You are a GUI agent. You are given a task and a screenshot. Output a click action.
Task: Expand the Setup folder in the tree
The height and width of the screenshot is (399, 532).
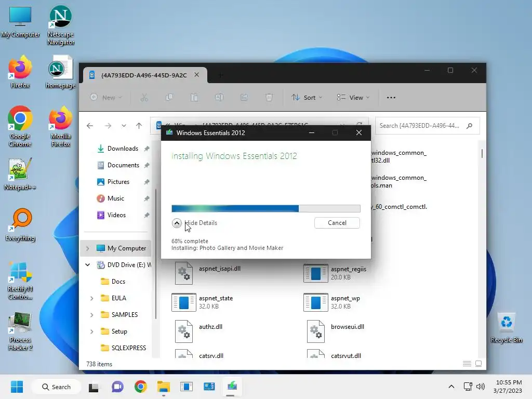tap(91, 331)
